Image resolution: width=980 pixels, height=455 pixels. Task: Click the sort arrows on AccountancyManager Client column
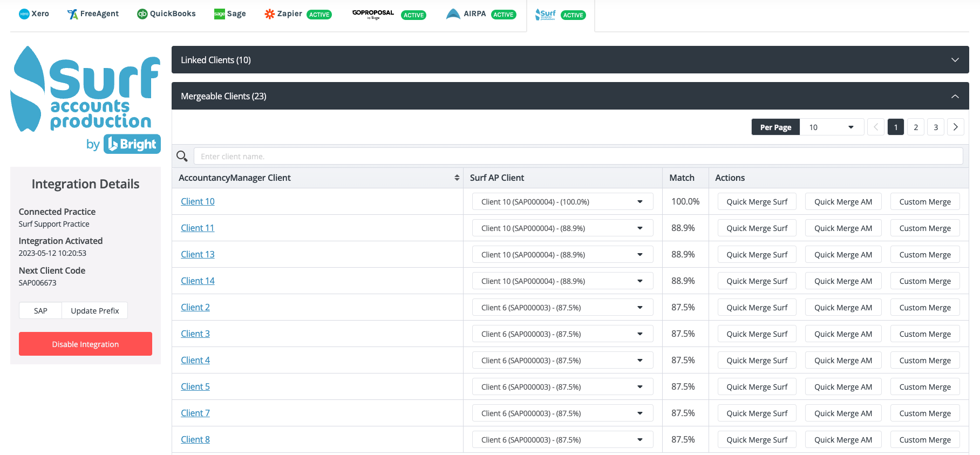pos(457,178)
